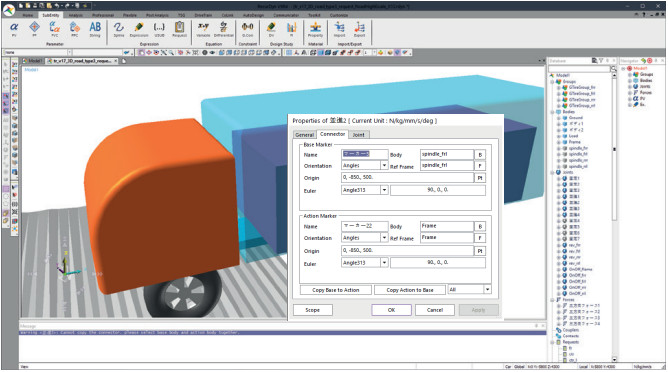Click the Database panel filter funnel icon
668x372 pixels.
(601, 61)
